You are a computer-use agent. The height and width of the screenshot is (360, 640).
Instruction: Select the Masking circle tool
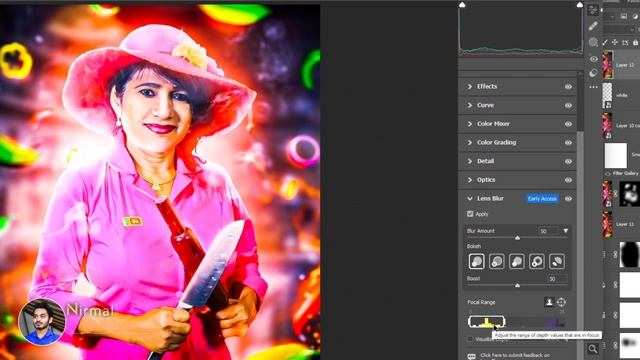click(593, 42)
